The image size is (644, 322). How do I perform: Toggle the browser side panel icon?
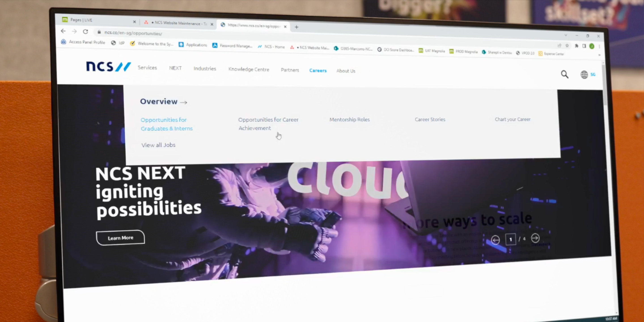click(x=584, y=46)
